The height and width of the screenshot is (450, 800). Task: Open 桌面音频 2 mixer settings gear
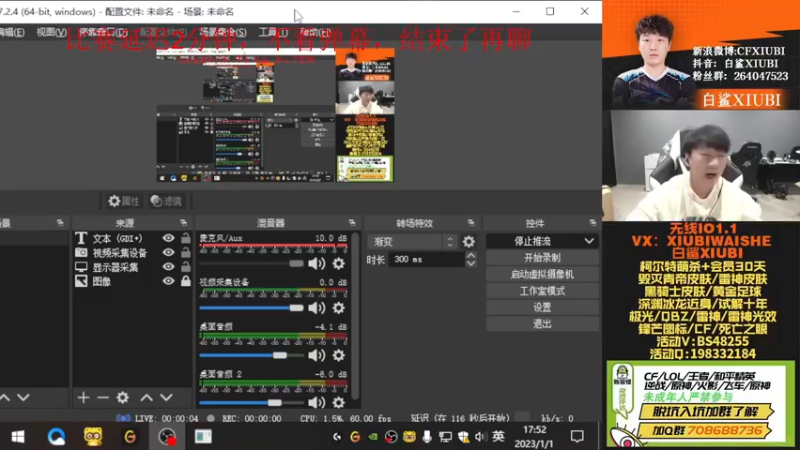pyautogui.click(x=338, y=403)
